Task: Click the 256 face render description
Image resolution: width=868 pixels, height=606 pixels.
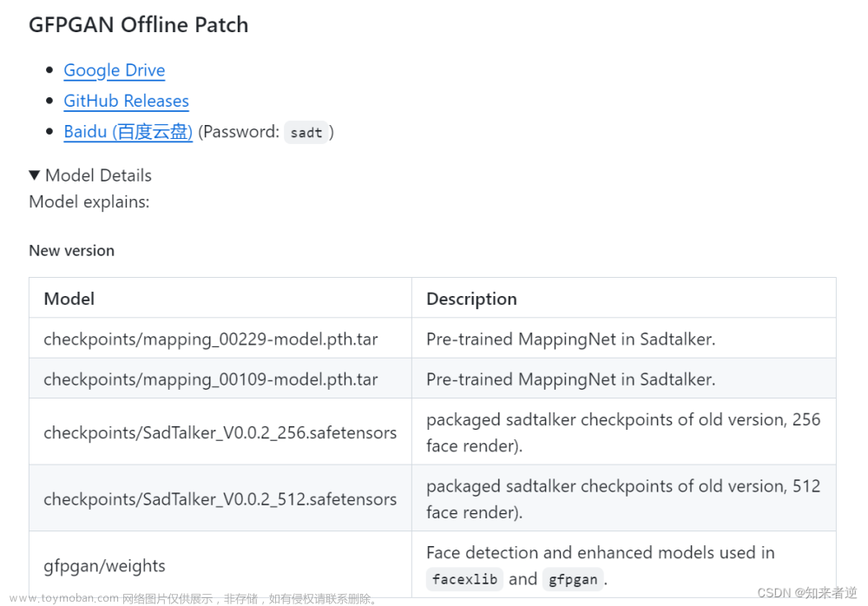Action: click(x=623, y=432)
